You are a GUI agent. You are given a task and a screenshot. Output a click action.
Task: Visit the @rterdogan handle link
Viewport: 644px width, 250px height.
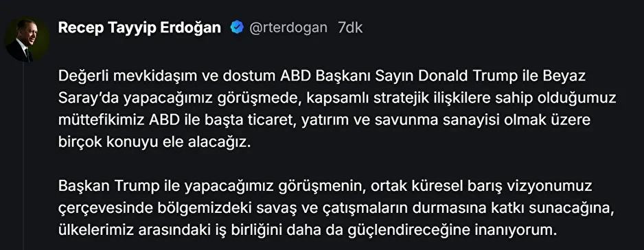289,28
